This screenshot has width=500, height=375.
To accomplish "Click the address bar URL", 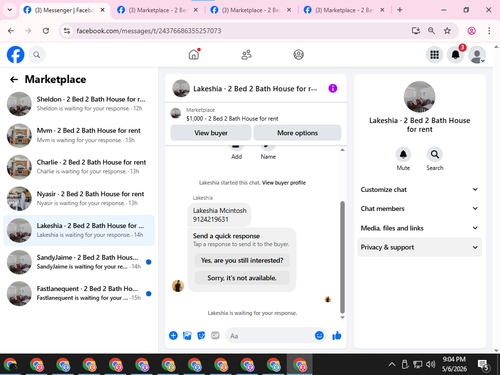I will pyautogui.click(x=149, y=31).
